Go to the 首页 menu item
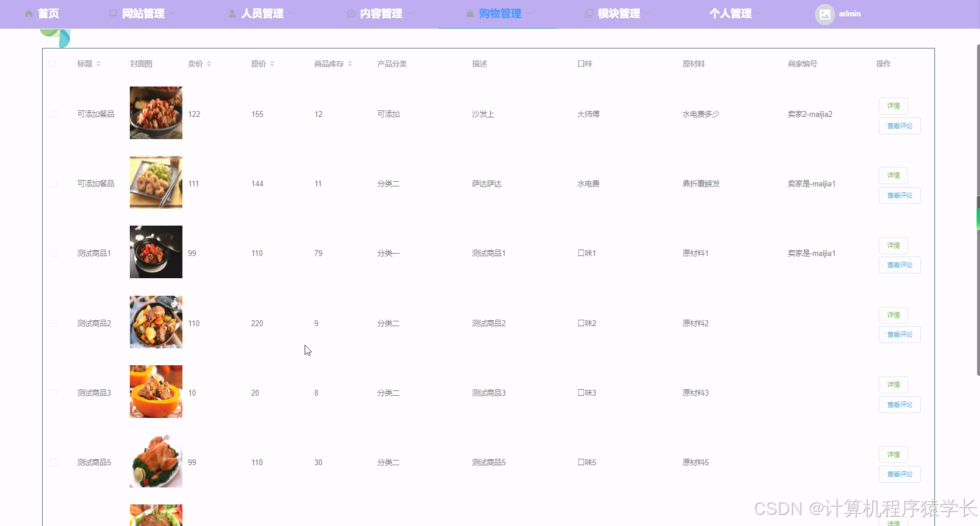This screenshot has height=526, width=980. click(49, 13)
